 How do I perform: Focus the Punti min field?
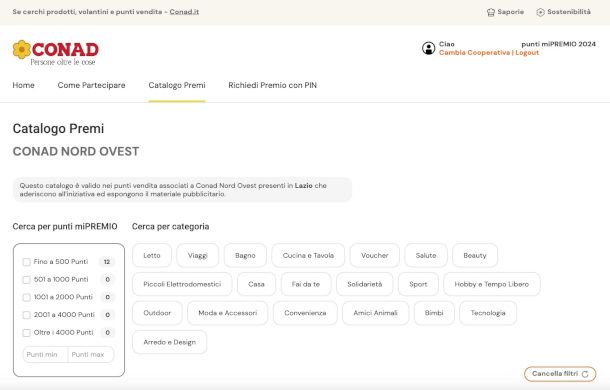pos(45,355)
